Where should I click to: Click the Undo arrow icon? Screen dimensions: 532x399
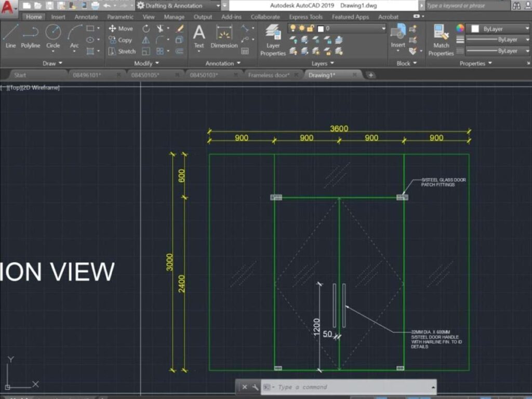coord(107,5)
